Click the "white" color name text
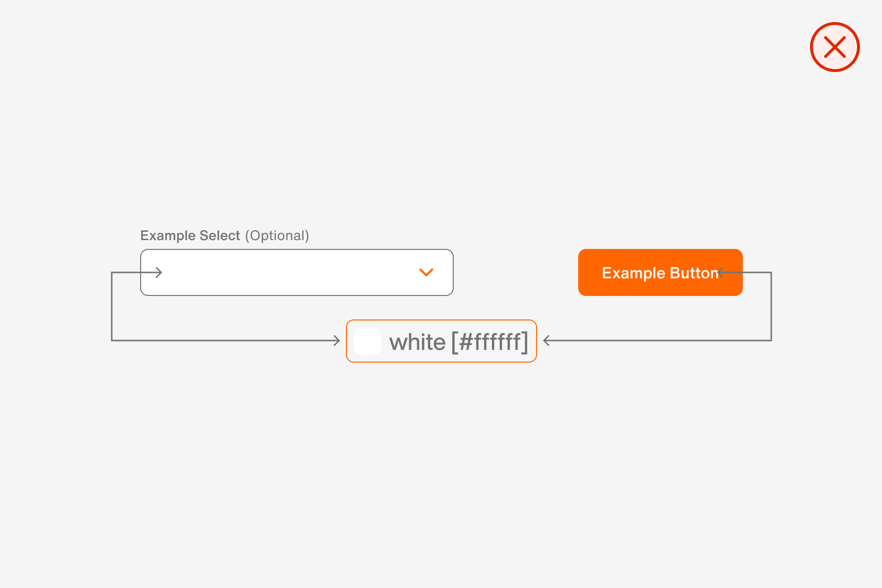The image size is (882, 588). click(x=417, y=342)
